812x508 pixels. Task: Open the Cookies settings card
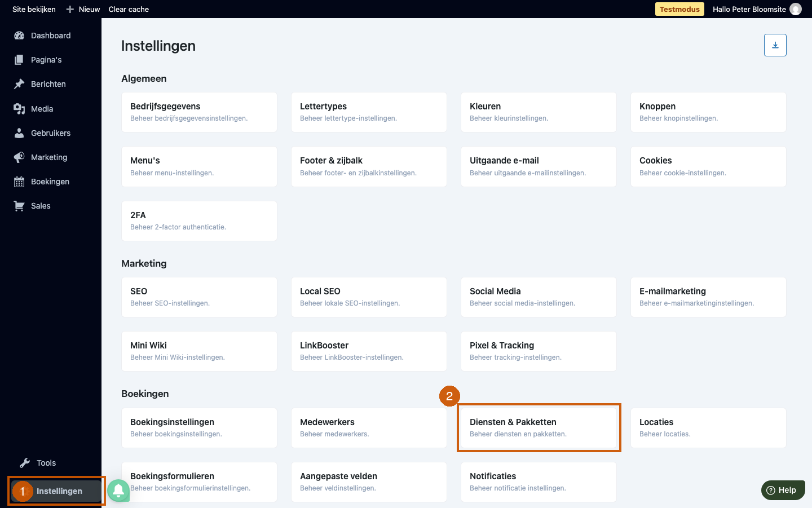click(x=708, y=166)
